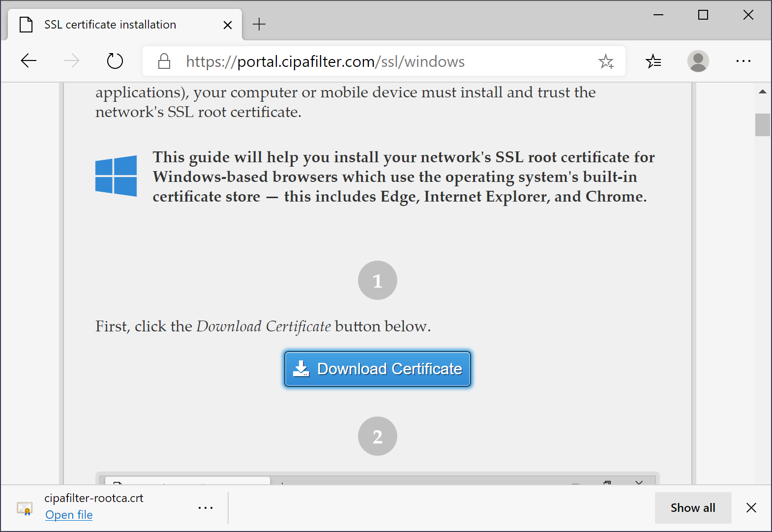Viewport: 772px width, 532px height.
Task: Click the Windows logo image
Action: pyautogui.click(x=116, y=176)
